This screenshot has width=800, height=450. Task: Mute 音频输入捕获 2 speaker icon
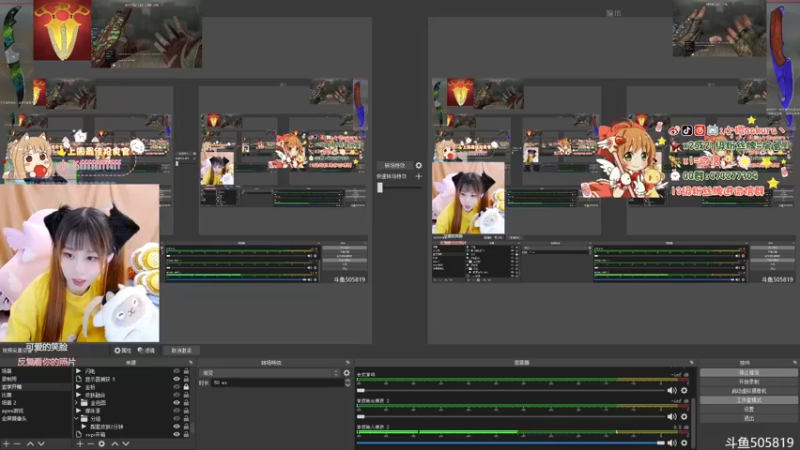click(x=672, y=443)
